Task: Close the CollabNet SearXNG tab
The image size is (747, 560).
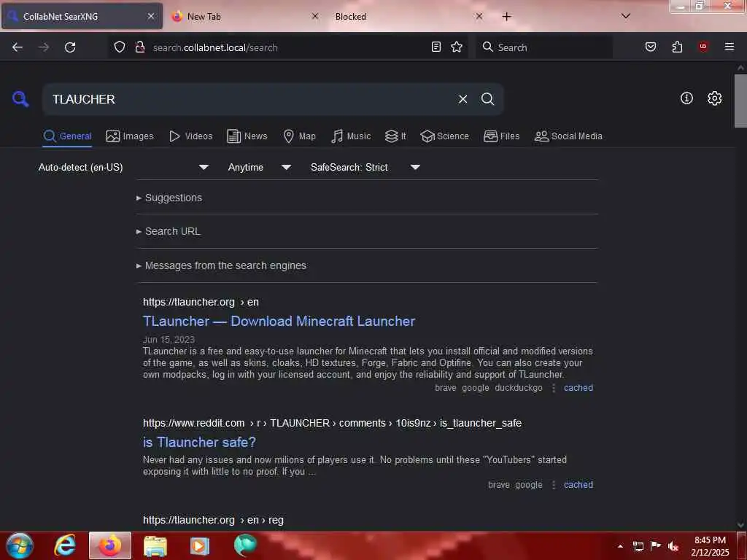Action: click(x=150, y=16)
